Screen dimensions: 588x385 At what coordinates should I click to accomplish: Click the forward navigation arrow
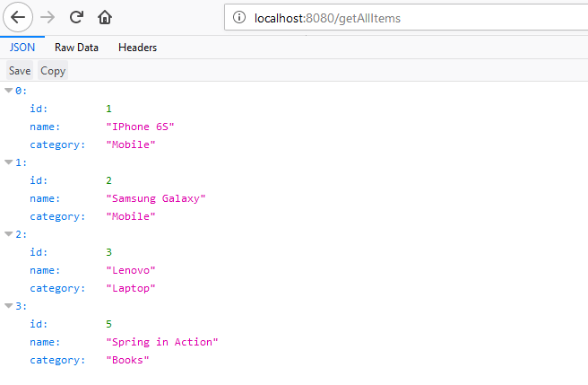[x=48, y=17]
